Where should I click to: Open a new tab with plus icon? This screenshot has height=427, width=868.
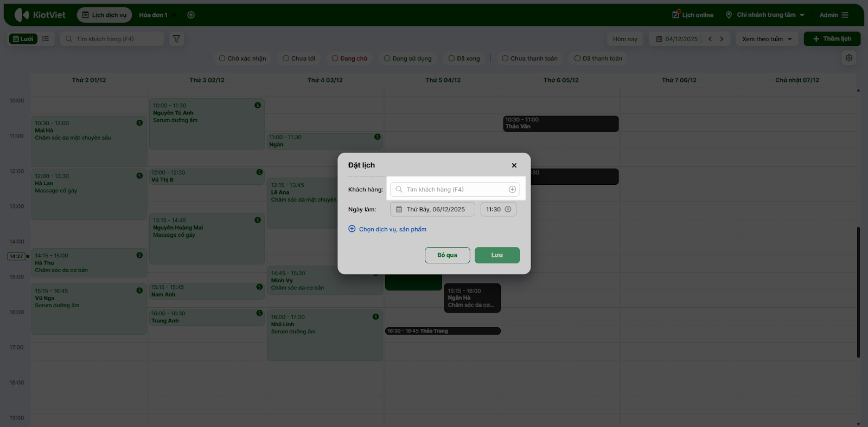click(191, 15)
